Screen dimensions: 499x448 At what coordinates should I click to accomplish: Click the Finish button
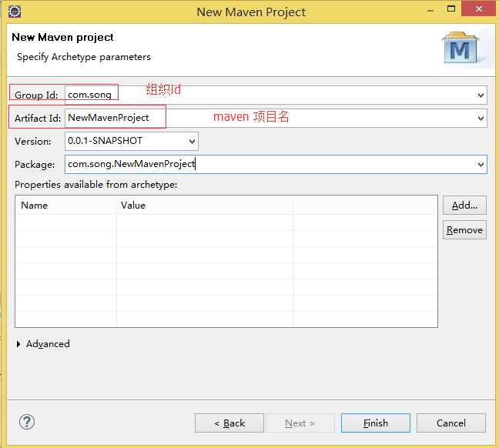tap(376, 423)
